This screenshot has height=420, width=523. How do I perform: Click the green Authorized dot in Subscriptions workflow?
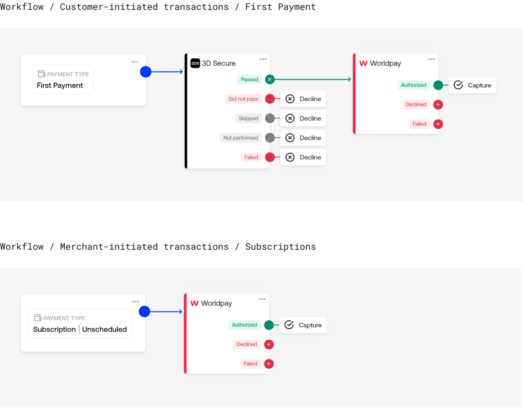(269, 325)
